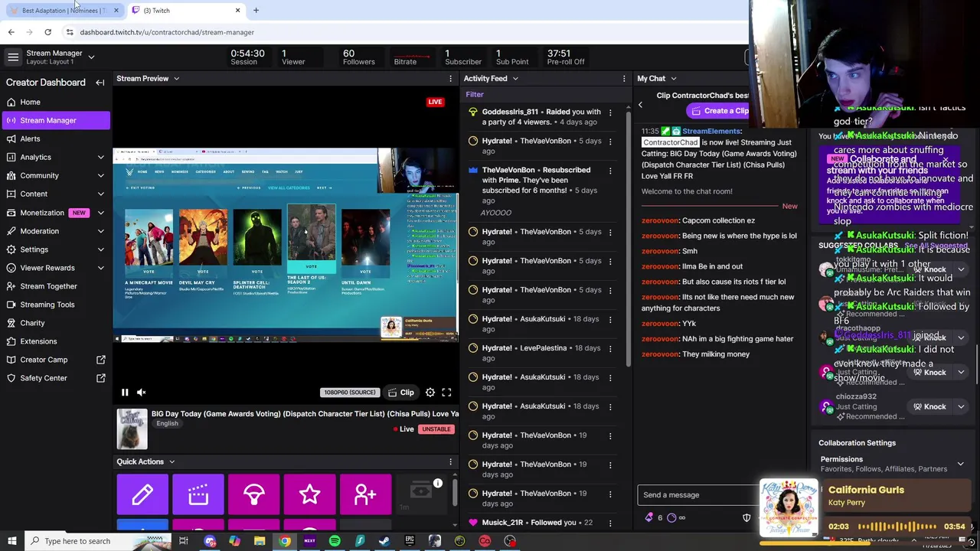Expand the Moderation sidebar section
980x551 pixels.
click(x=100, y=231)
